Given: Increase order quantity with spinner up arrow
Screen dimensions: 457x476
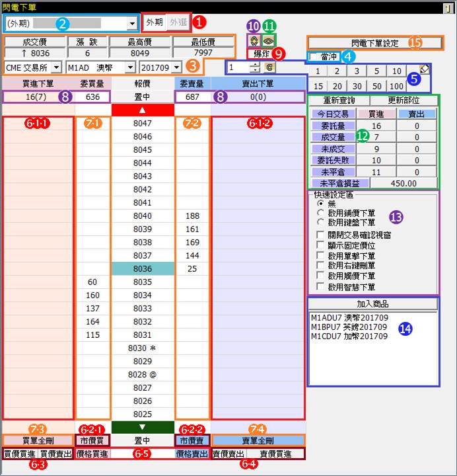Looking at the screenshot, I should pos(255,65).
